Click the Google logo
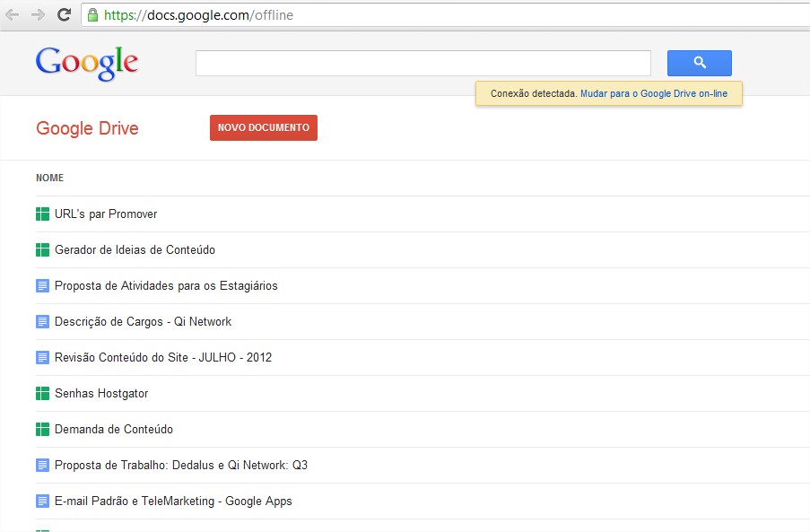The height and width of the screenshot is (532, 810). click(87, 63)
